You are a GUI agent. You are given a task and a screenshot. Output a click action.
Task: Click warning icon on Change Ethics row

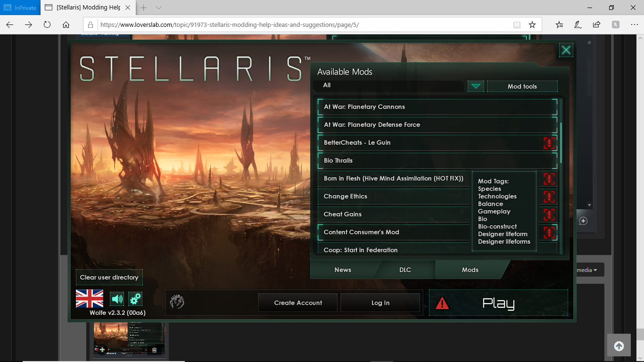point(549,197)
